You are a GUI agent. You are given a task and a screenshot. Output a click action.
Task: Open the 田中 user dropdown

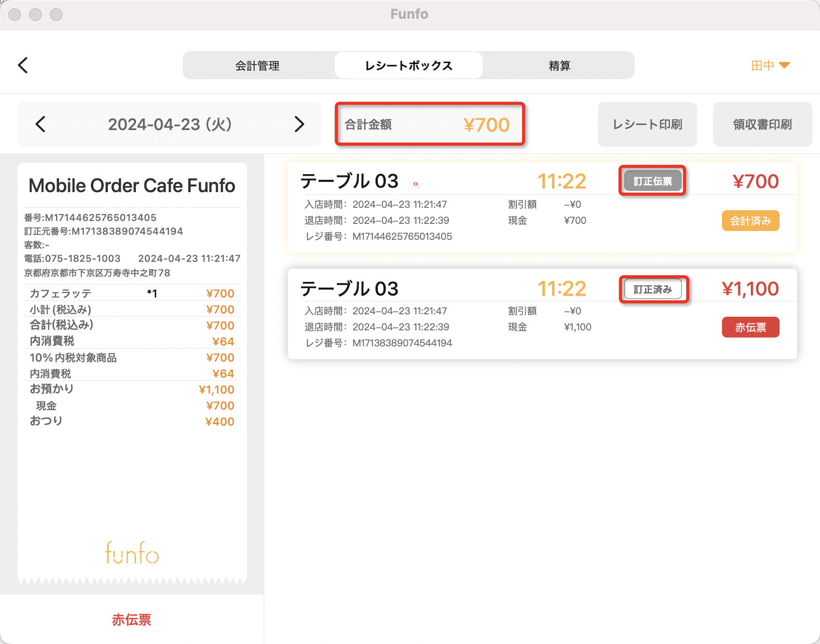(770, 66)
